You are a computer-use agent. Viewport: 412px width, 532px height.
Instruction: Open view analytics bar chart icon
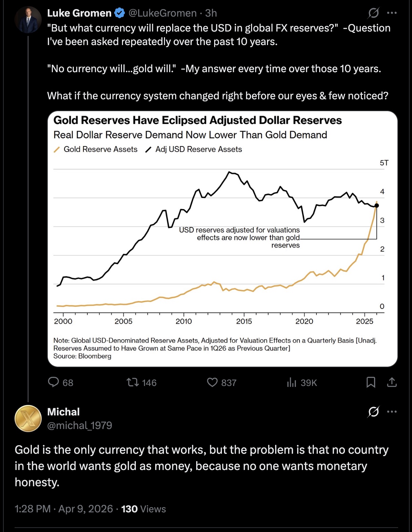point(291,383)
